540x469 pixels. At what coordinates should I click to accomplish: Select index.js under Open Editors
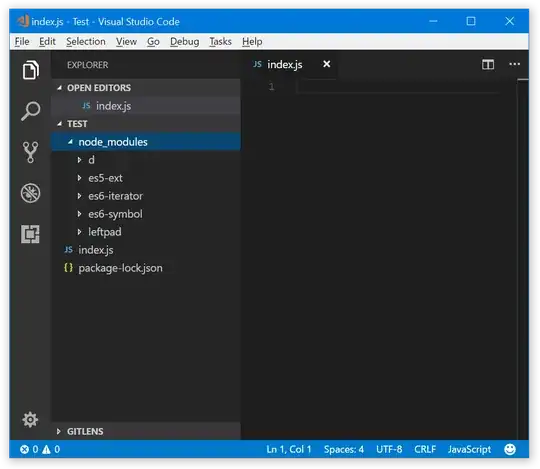(x=146, y=106)
